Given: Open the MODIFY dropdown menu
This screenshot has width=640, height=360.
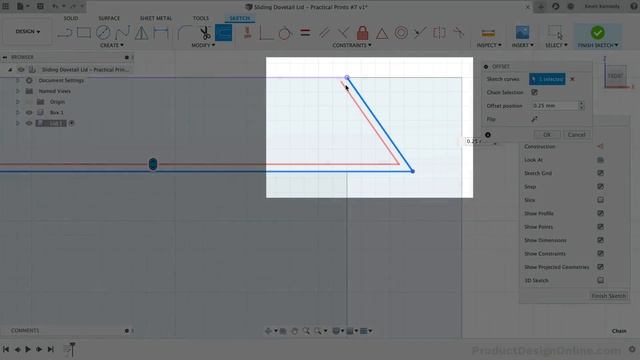Looking at the screenshot, I should point(203,45).
